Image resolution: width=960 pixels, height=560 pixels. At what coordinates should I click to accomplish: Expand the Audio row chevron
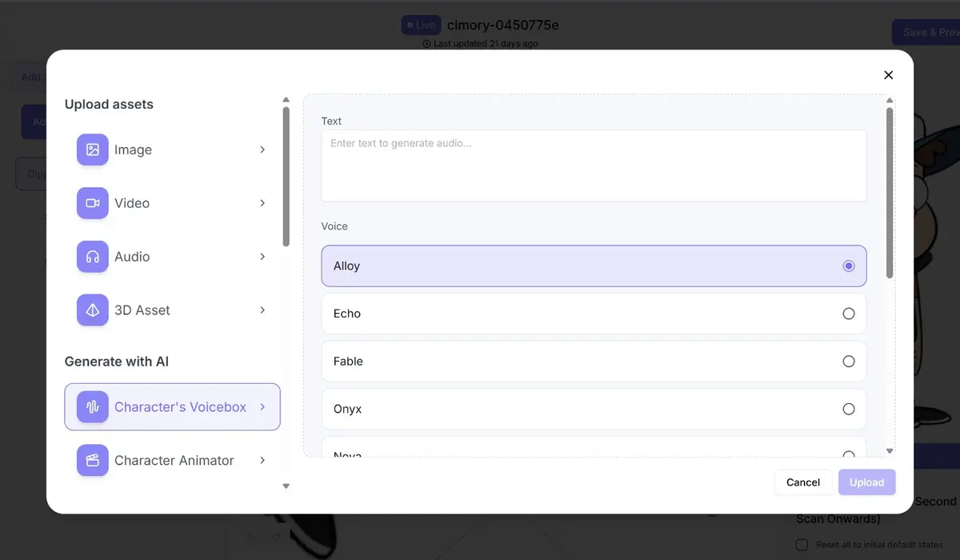pos(262,257)
